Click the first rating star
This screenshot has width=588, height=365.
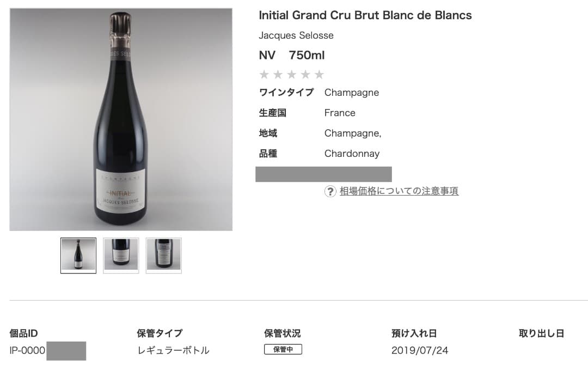[264, 75]
